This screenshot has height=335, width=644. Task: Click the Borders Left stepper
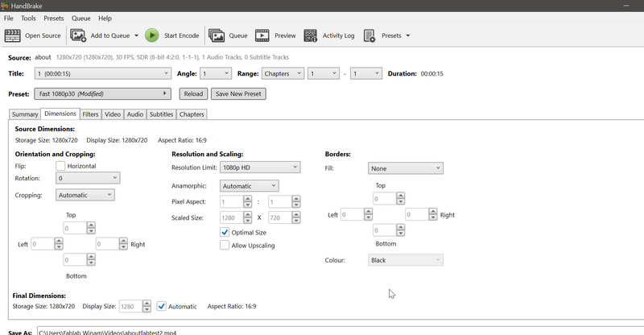[x=369, y=214]
